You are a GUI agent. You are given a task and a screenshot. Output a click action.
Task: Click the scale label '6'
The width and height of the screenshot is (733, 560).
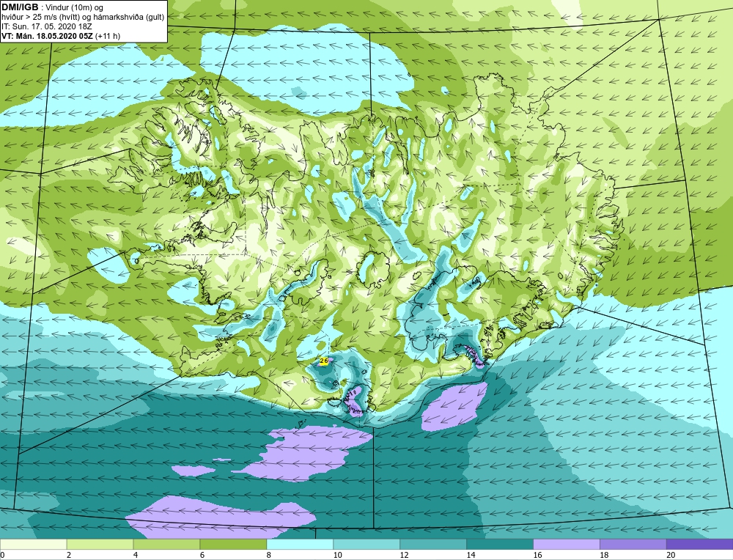[x=202, y=556]
